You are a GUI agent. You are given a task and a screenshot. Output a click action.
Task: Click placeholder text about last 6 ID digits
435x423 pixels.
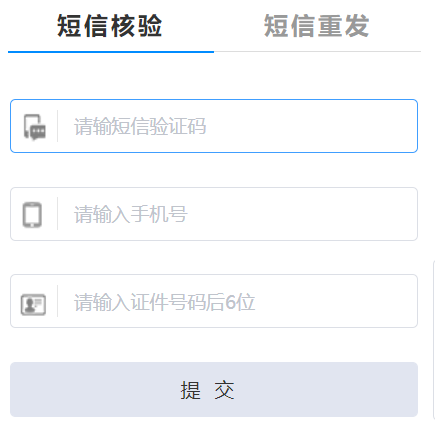pos(165,302)
